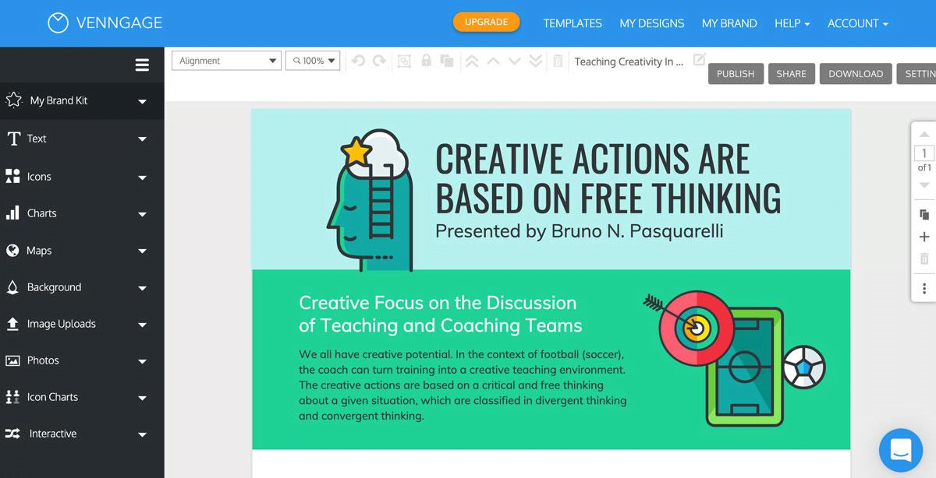Toggle the hamburger sidebar menu

[x=142, y=64]
